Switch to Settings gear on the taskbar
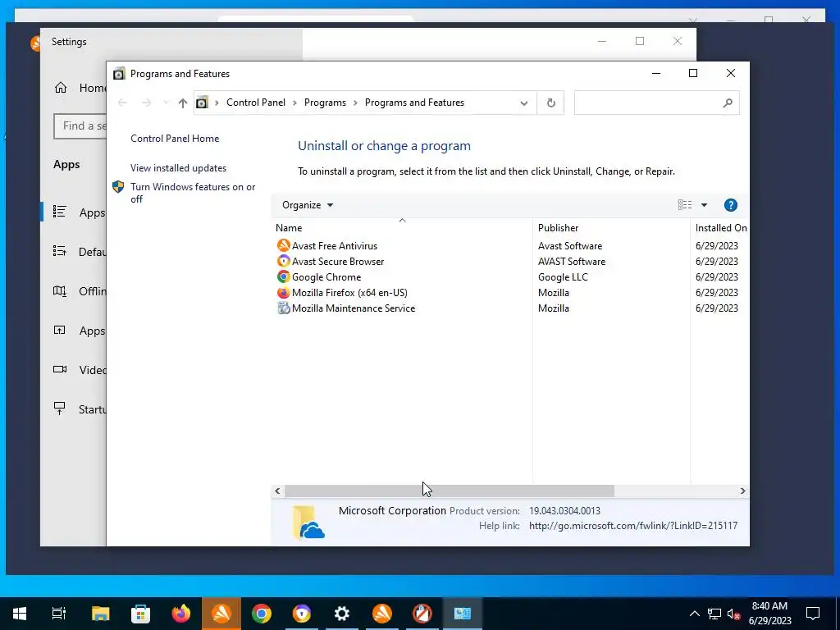The image size is (840, 630). coord(342,614)
